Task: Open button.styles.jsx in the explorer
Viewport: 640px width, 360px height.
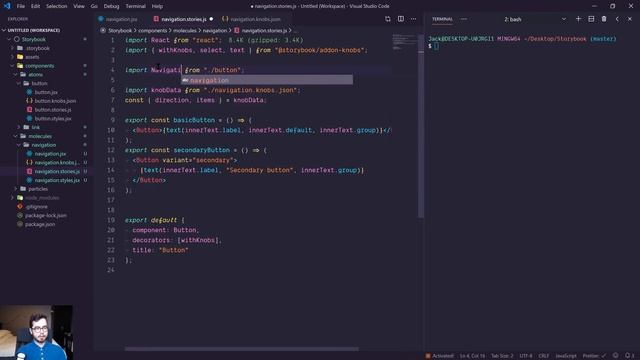Action: (x=53, y=118)
